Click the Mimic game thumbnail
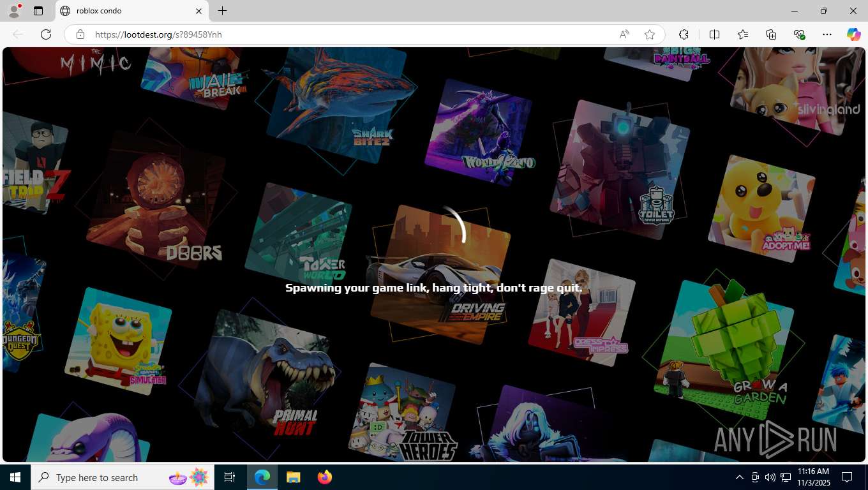Viewport: 868px width, 490px height. [71, 63]
